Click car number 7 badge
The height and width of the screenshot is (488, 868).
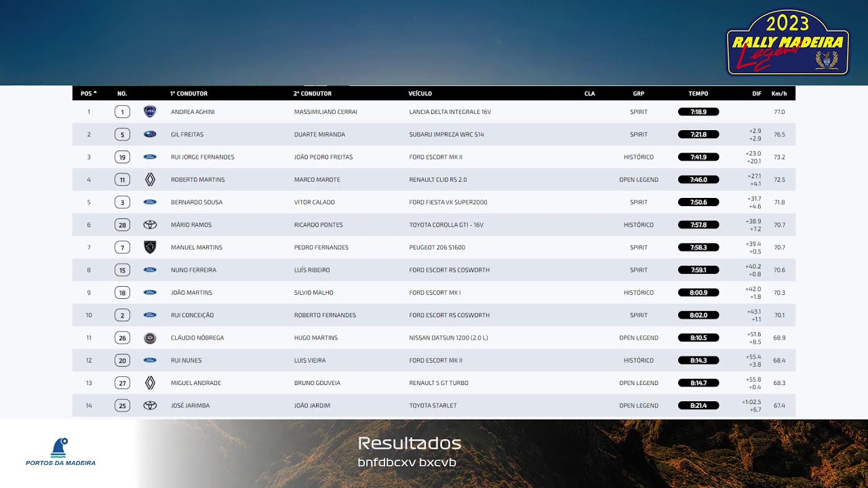pos(122,247)
